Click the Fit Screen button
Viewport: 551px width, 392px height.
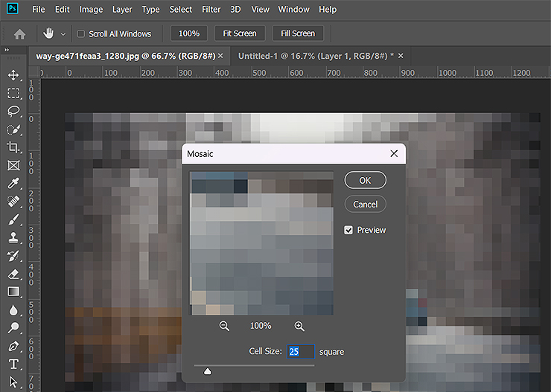click(240, 33)
